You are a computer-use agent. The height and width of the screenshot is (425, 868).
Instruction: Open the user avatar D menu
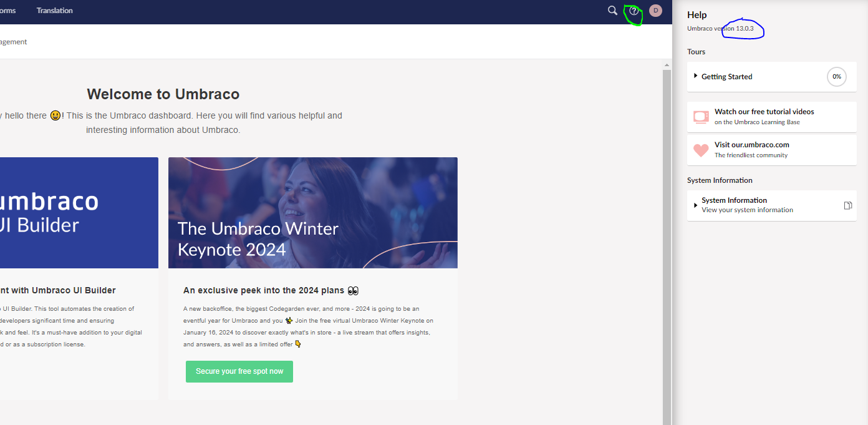655,11
